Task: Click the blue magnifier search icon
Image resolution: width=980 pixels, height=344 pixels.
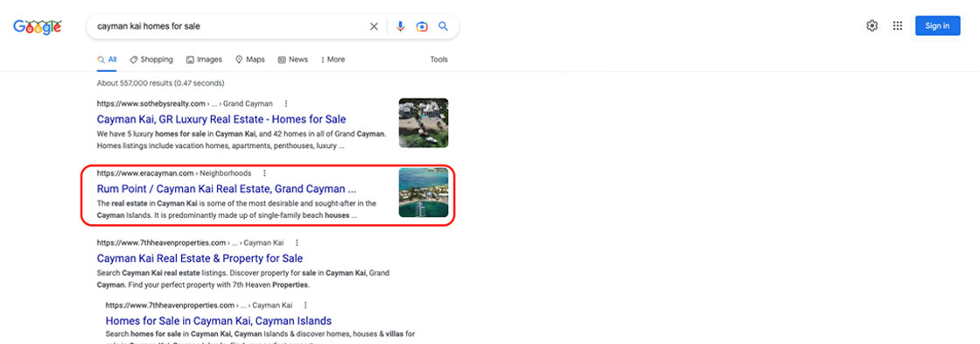Action: tap(443, 26)
